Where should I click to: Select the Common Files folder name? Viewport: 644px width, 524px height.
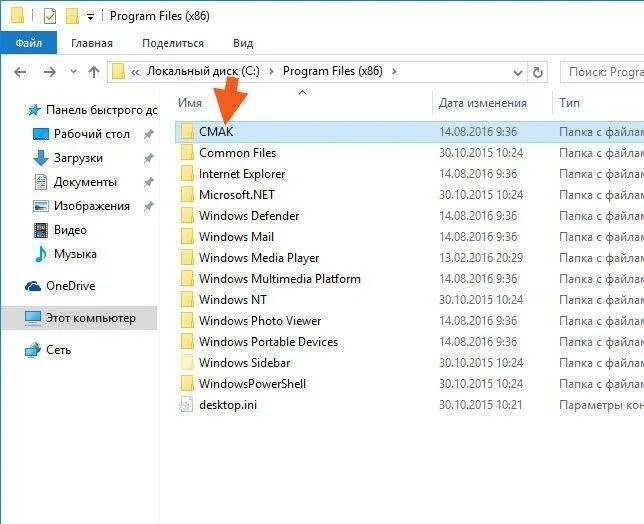point(237,153)
